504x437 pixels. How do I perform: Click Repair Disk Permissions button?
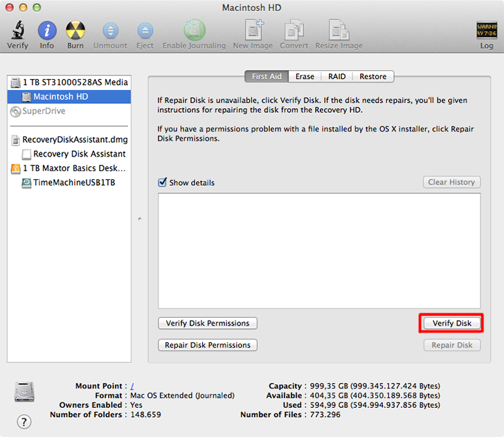click(207, 345)
